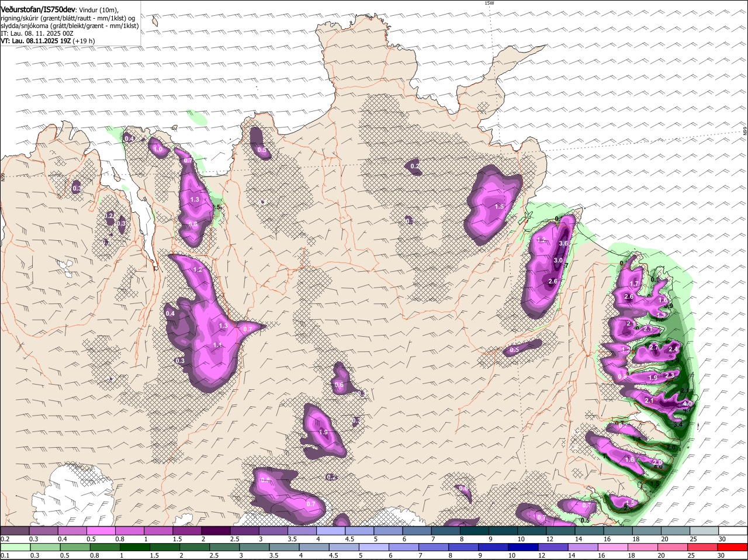Pick the white 30 swatch ending top legend
The image size is (748, 560).
coord(733,531)
